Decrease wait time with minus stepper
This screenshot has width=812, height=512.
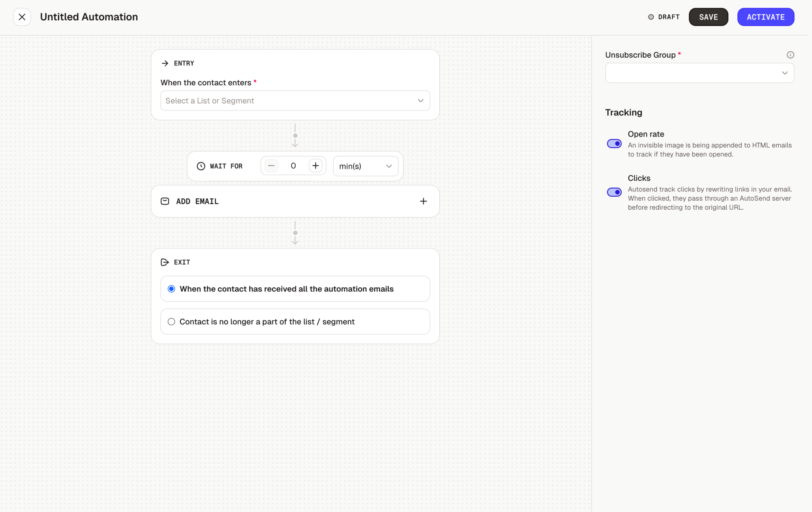271,166
